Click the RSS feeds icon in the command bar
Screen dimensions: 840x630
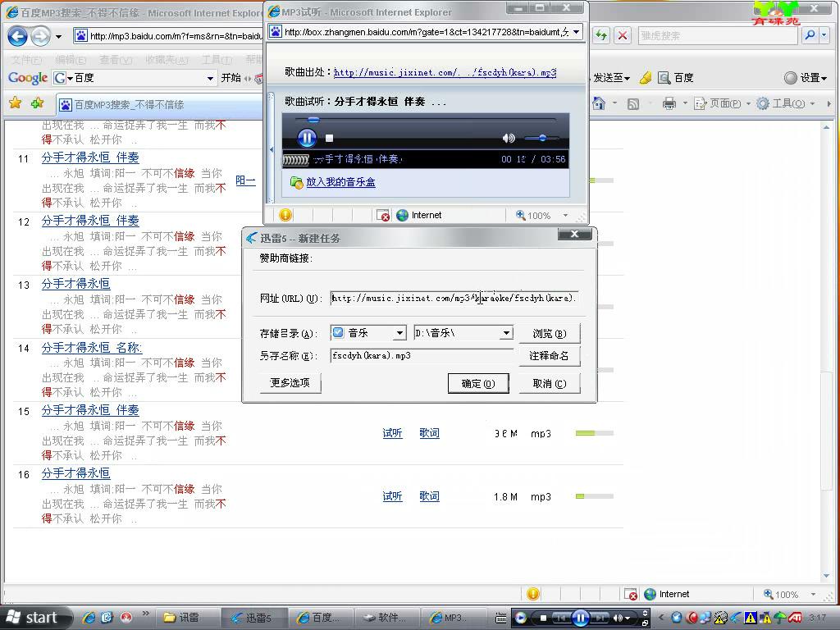coord(633,103)
